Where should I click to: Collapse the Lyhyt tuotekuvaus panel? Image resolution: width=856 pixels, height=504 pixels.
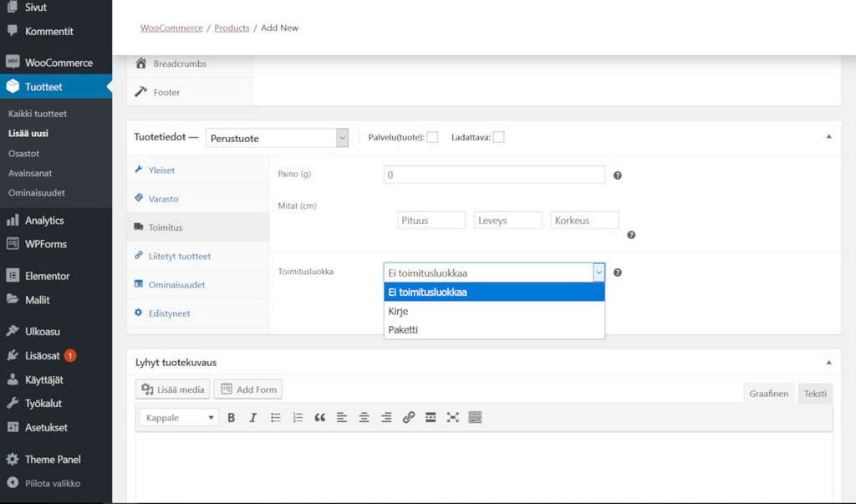point(828,363)
